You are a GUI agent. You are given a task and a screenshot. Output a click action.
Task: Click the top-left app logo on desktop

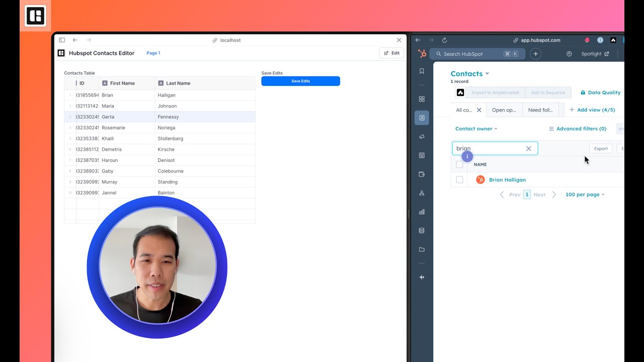[35, 16]
